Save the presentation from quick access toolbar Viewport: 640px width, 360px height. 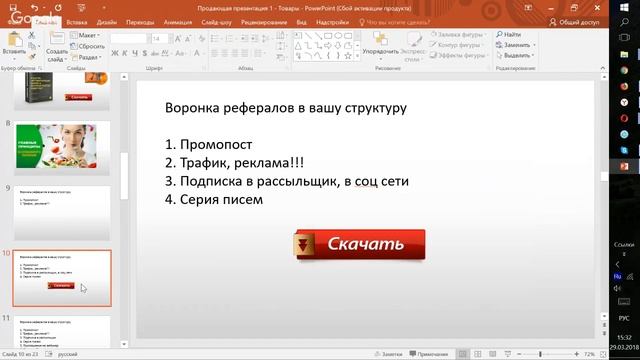[13, 7]
